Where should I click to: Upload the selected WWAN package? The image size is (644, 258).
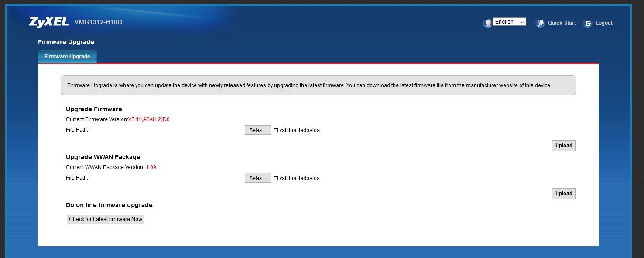[563, 193]
